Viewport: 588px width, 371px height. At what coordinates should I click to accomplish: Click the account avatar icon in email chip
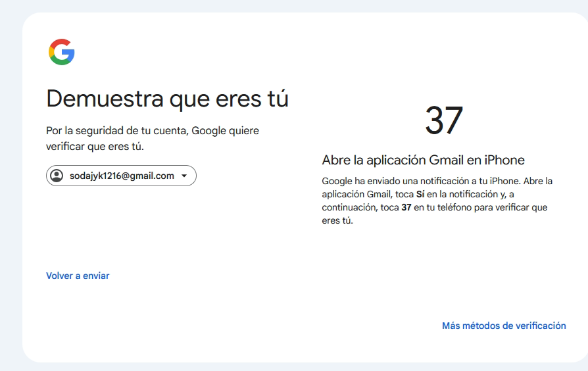point(57,176)
